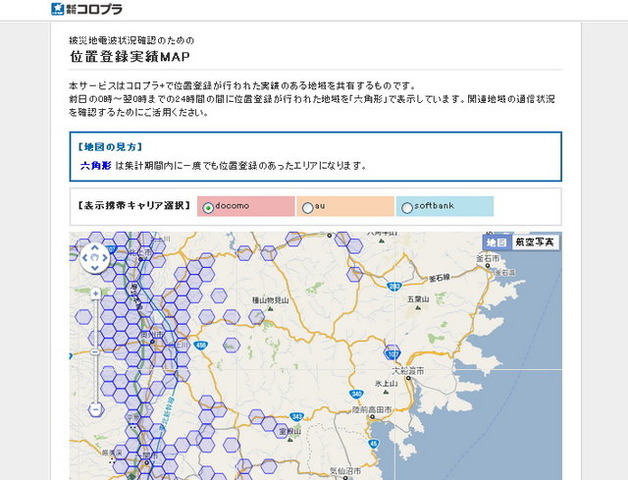Select the softbank carrier radio button

tap(407, 208)
